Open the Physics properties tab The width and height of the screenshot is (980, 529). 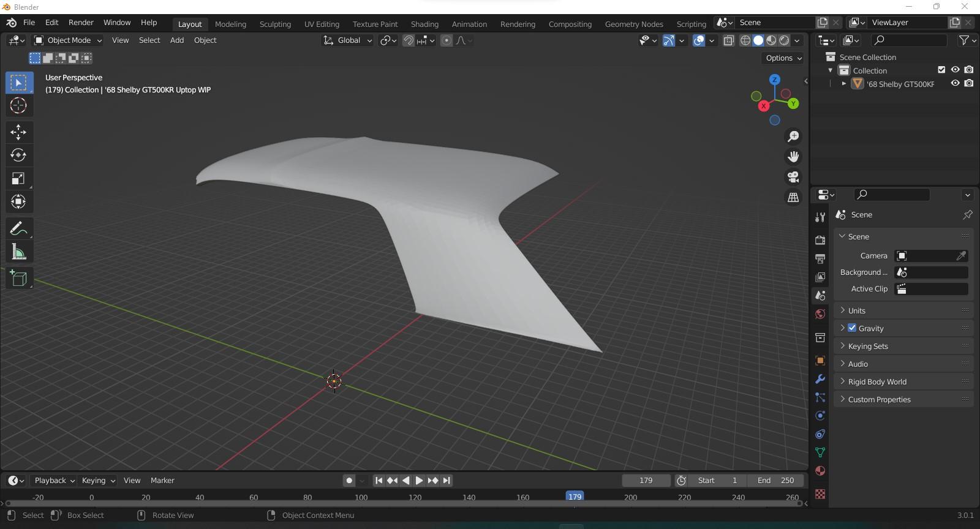(820, 416)
